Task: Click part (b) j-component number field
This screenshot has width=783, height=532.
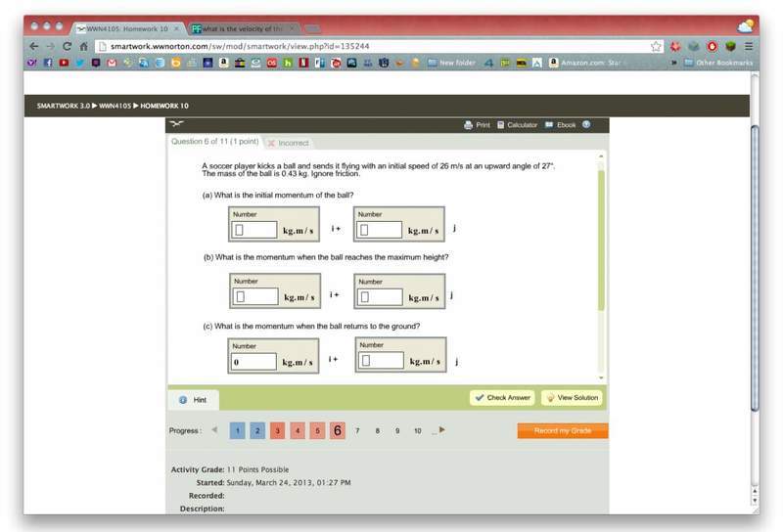Action: (x=380, y=297)
